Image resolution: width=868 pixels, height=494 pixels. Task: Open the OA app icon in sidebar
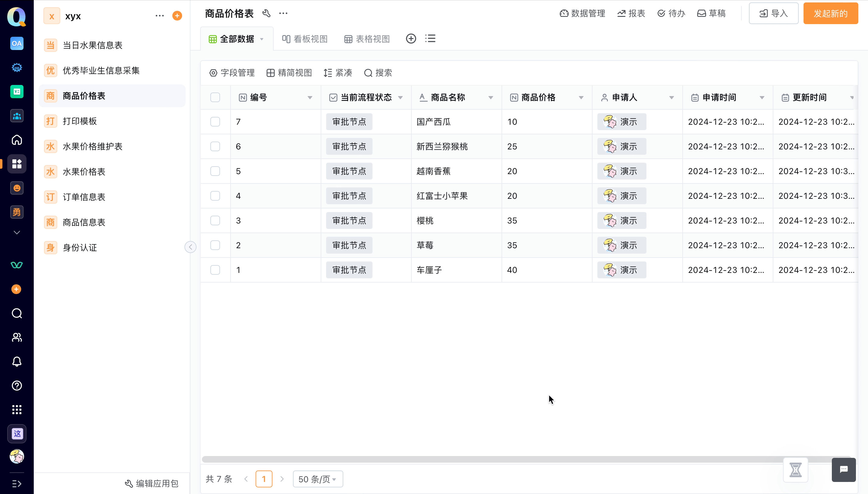coord(17,43)
